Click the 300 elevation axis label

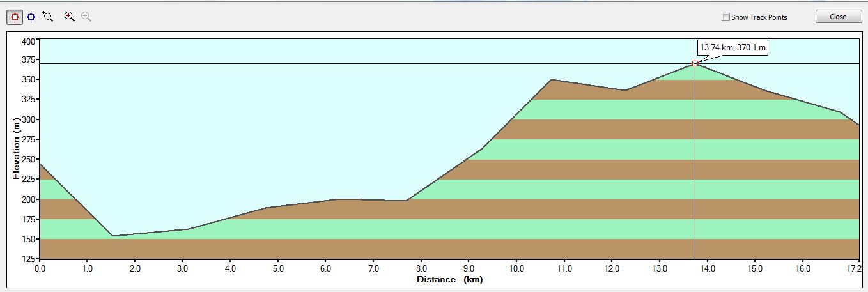29,119
